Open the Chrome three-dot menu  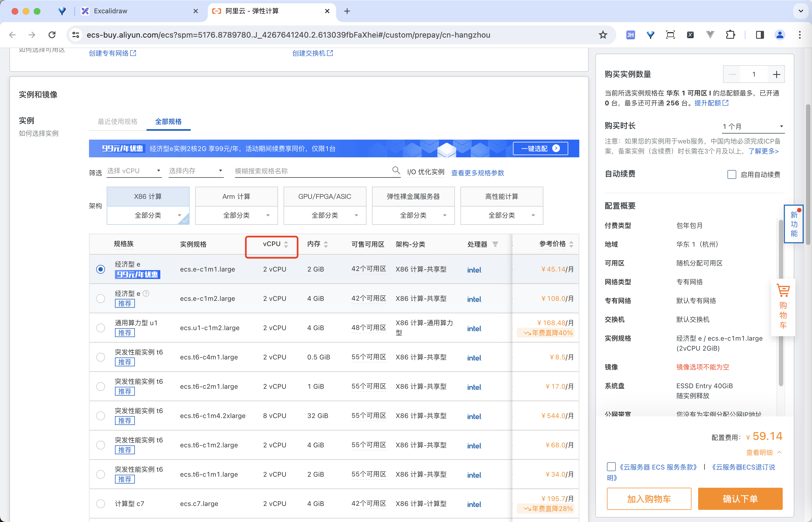(800, 35)
